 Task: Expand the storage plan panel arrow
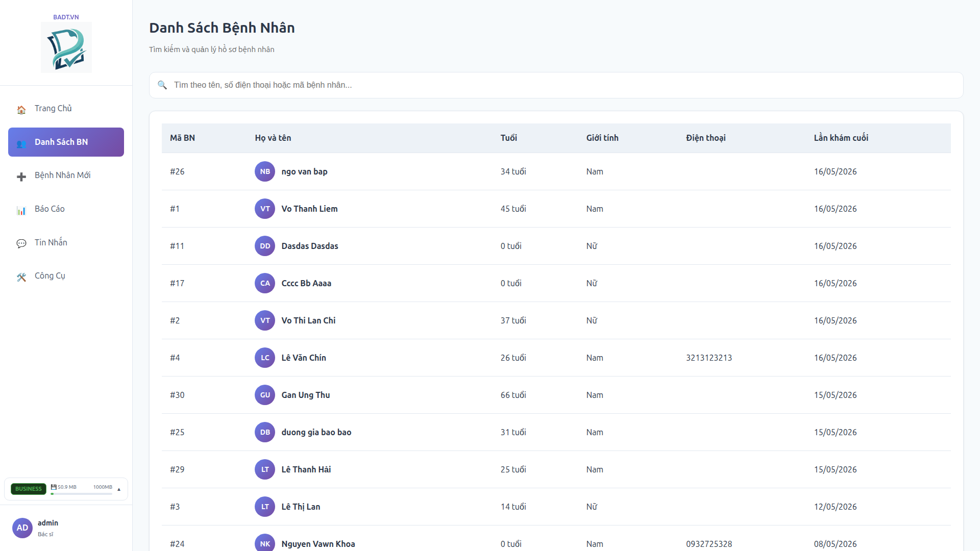tap(119, 489)
